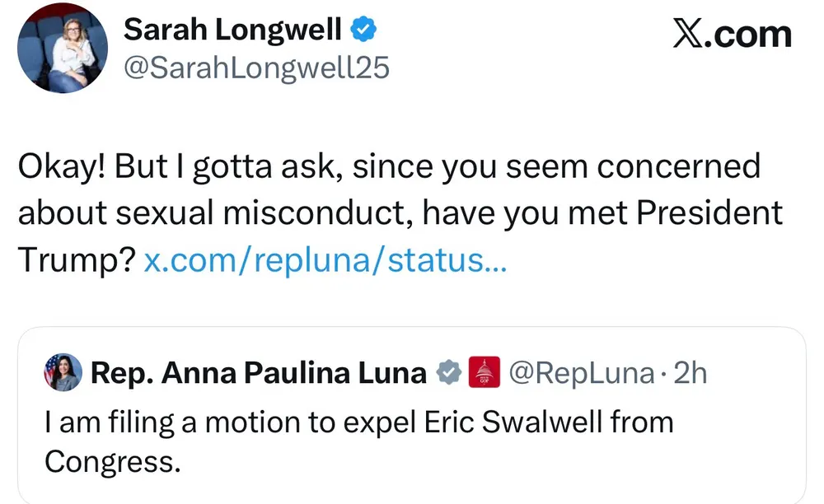Open the Sarah Longwell display name

(232, 30)
